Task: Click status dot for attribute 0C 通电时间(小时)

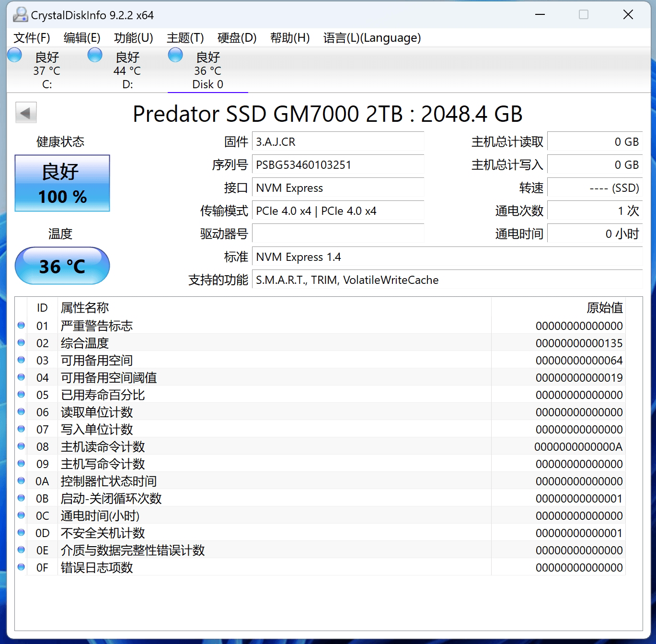Action: [x=21, y=515]
